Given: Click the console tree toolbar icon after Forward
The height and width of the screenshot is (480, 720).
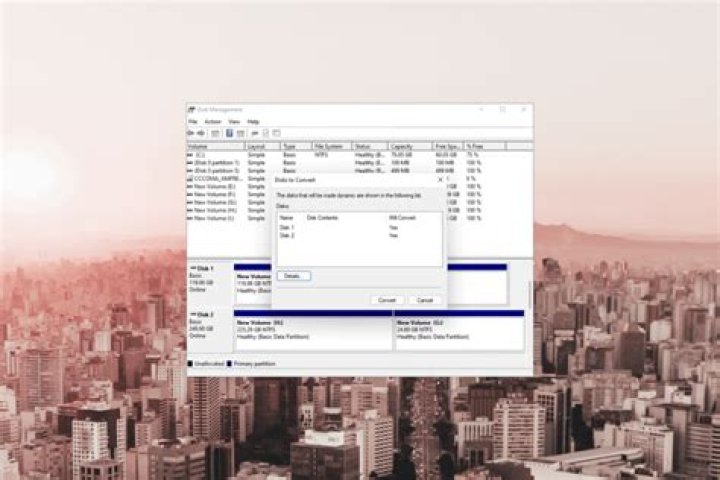Looking at the screenshot, I should (x=215, y=133).
